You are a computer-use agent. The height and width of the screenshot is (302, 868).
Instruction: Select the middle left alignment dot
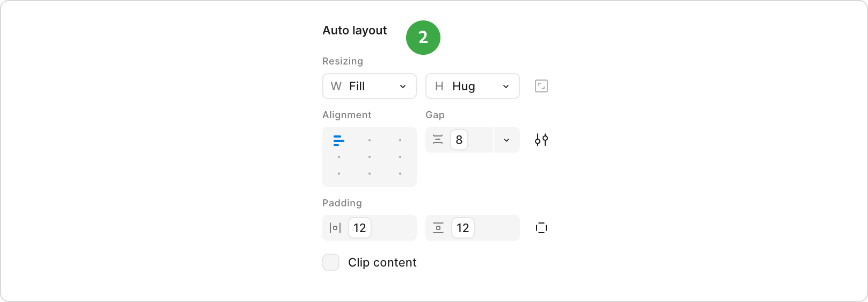[x=339, y=157]
